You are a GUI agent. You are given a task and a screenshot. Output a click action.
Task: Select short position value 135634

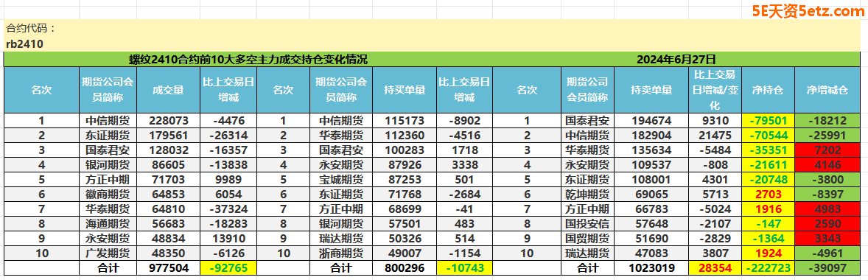click(x=651, y=150)
